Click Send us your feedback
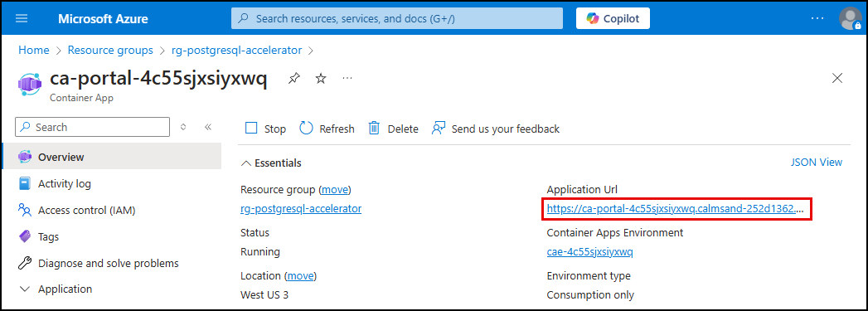Image resolution: width=868 pixels, height=311 pixels. [496, 129]
